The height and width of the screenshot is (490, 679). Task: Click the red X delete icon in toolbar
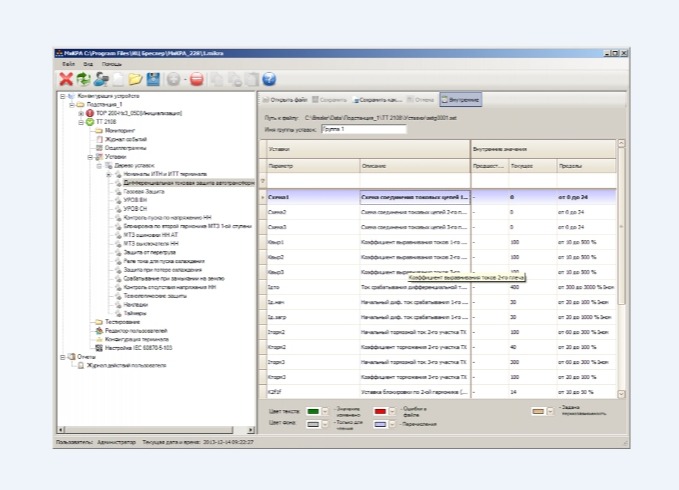[x=66, y=79]
